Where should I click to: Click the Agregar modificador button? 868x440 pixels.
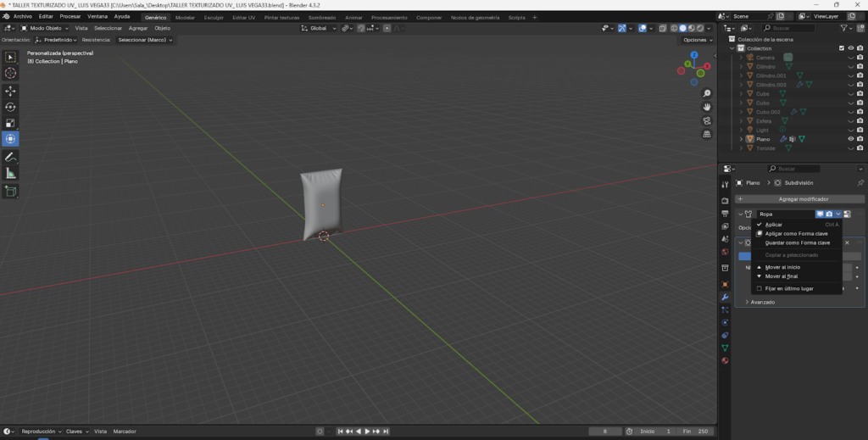coord(799,198)
